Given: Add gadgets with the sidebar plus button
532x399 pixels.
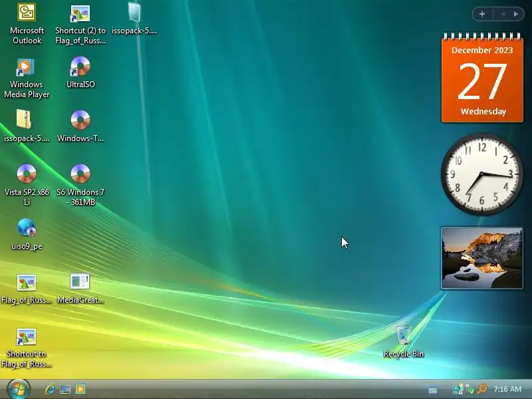Looking at the screenshot, I should coord(482,14).
